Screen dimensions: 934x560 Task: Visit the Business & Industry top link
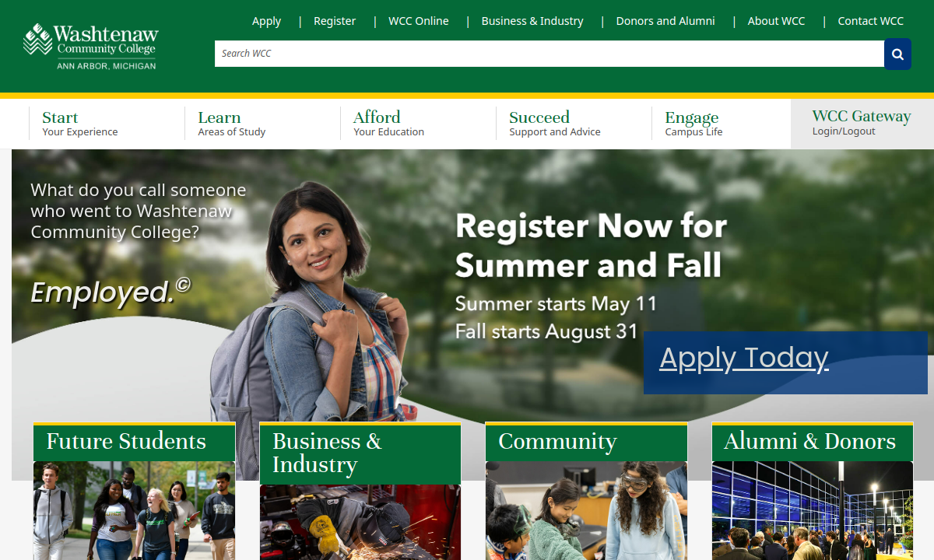[532, 21]
